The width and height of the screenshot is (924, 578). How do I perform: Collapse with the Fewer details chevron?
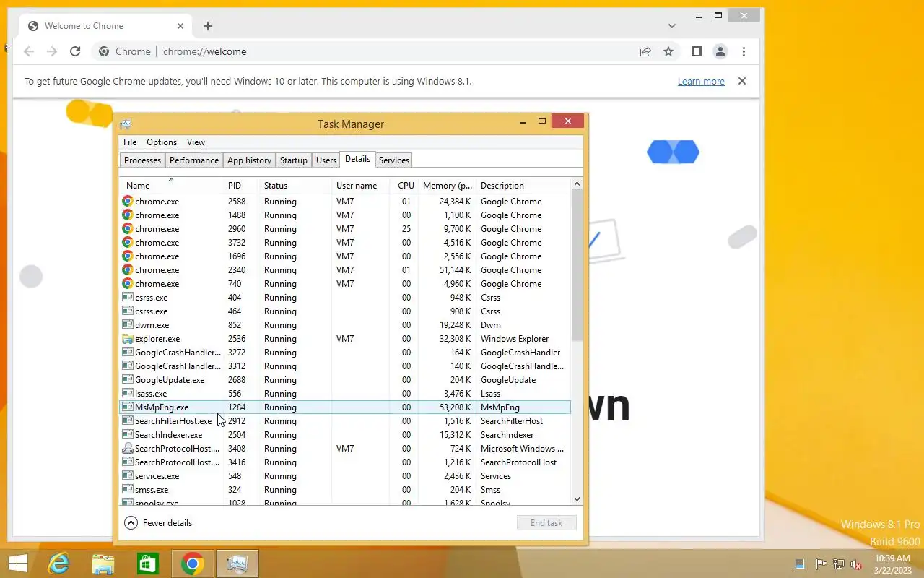[131, 523]
